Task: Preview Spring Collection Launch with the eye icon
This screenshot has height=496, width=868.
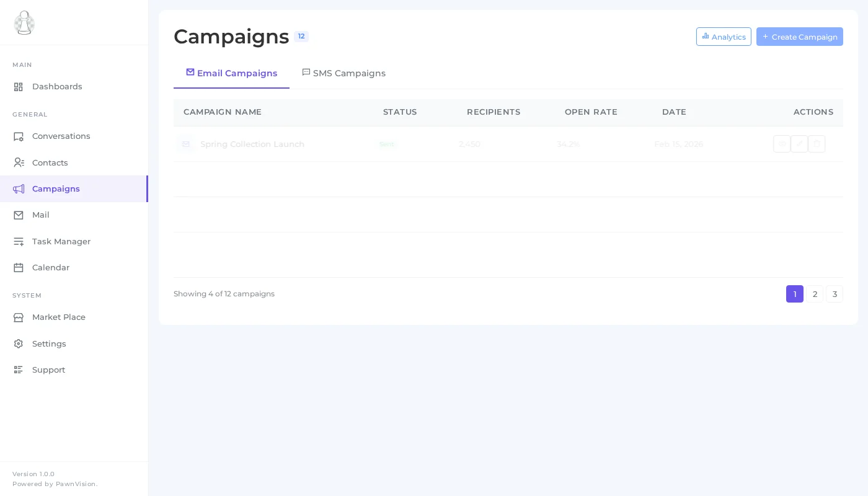Action: click(782, 144)
